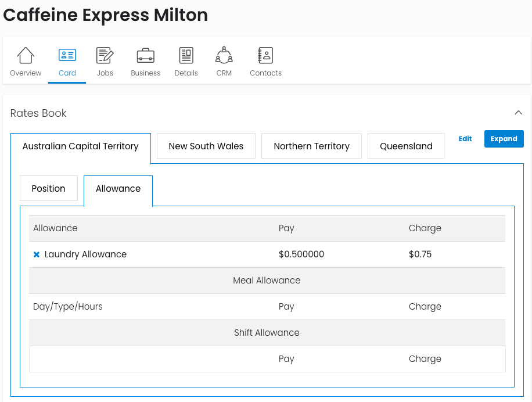Open the Overview house icon
532x402 pixels.
[x=26, y=56]
